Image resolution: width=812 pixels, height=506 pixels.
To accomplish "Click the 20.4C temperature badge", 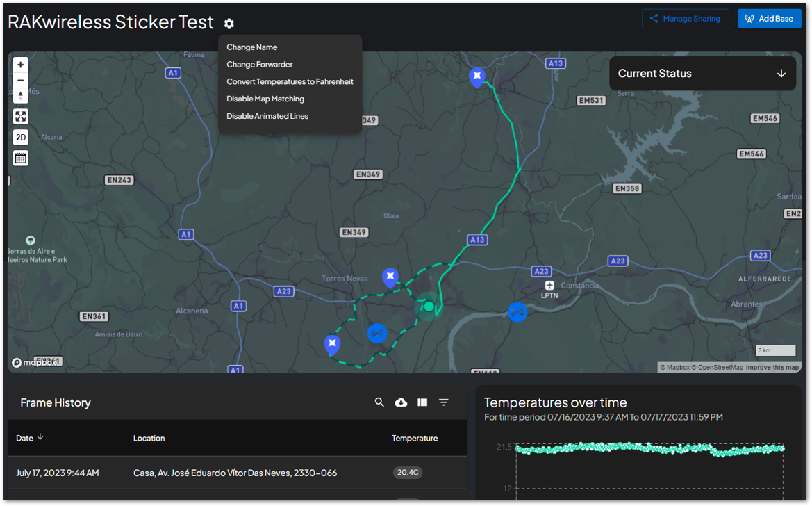I will click(x=408, y=473).
